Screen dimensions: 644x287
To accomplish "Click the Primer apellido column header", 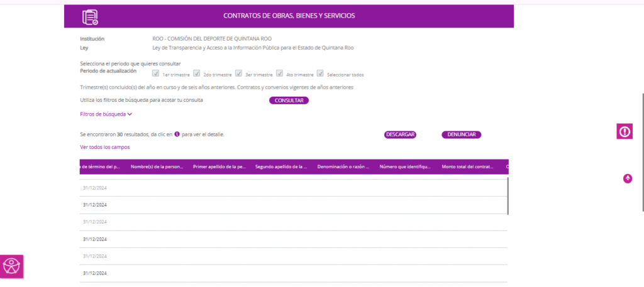I will coord(219,167).
